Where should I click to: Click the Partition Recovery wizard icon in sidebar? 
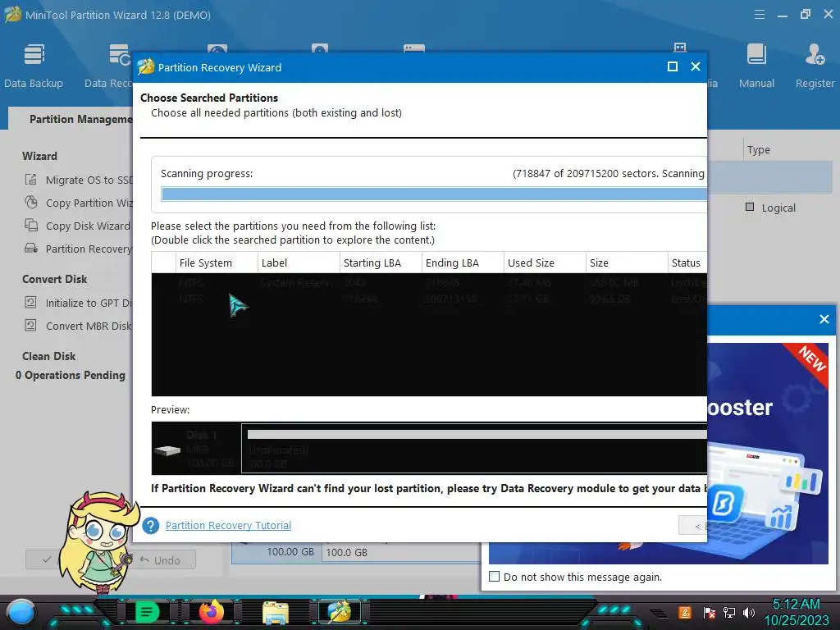(31, 249)
